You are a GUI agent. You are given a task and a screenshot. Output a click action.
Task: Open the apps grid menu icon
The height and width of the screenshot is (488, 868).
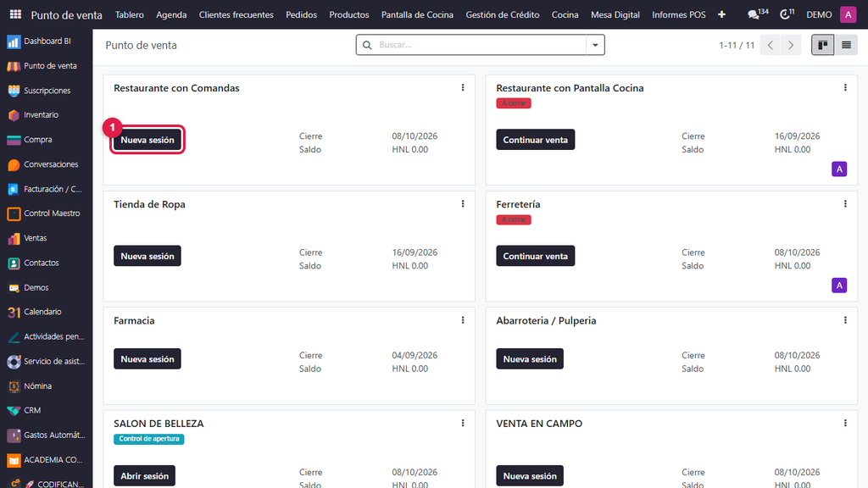[x=15, y=14]
